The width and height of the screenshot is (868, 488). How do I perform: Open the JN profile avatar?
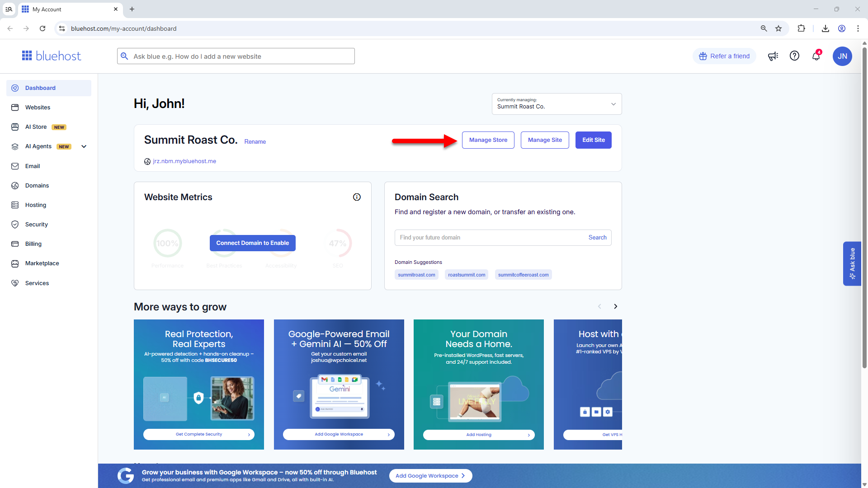(842, 56)
